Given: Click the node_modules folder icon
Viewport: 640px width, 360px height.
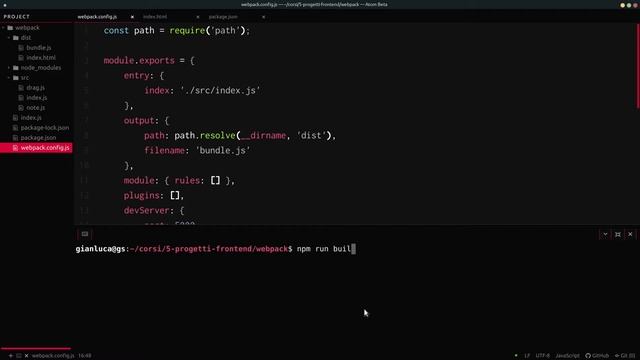Looking at the screenshot, I should [16, 68].
